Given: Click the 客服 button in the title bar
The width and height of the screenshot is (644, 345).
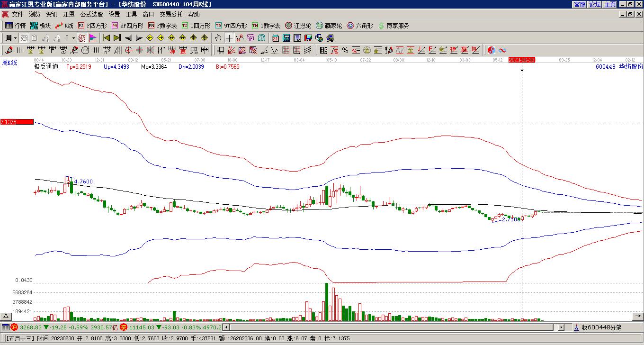Looking at the screenshot, I should (580, 4).
